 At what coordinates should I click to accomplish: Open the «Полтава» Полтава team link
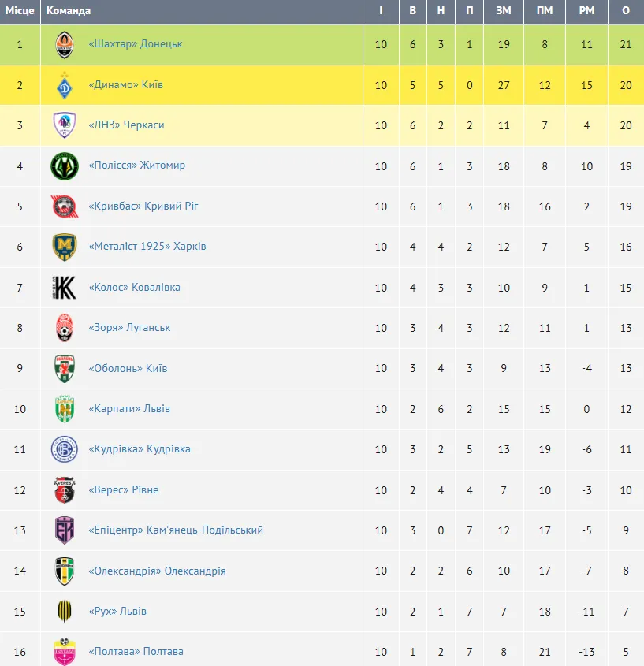tap(136, 652)
